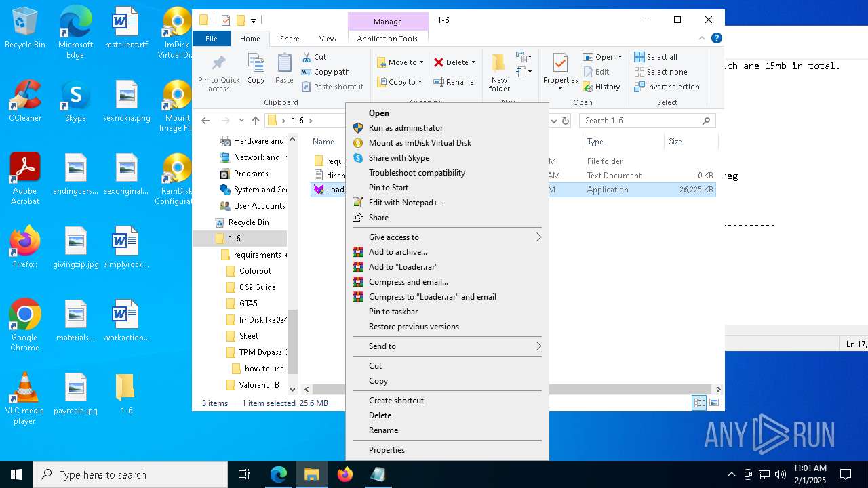
Task: Choose Pin to taskbar entry
Action: pos(447,312)
